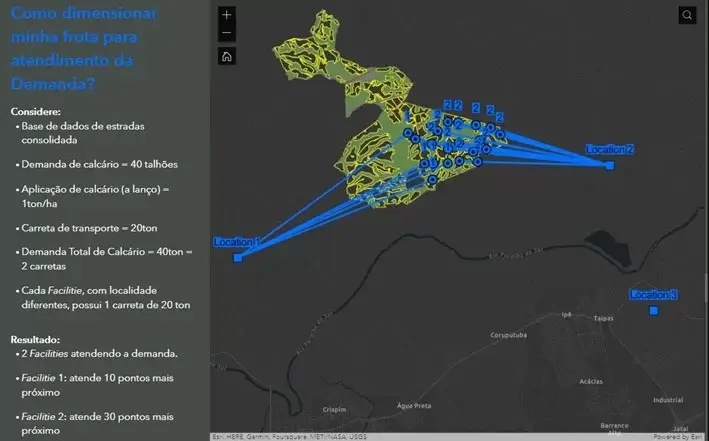Click the 'Resultado:' section heading
709x441 pixels.
35,339
